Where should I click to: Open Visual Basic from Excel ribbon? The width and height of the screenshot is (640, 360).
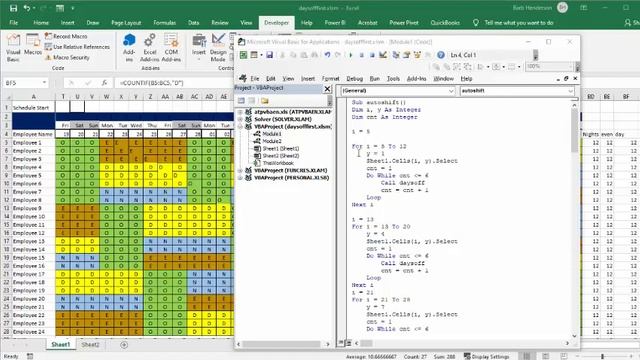click(x=13, y=47)
